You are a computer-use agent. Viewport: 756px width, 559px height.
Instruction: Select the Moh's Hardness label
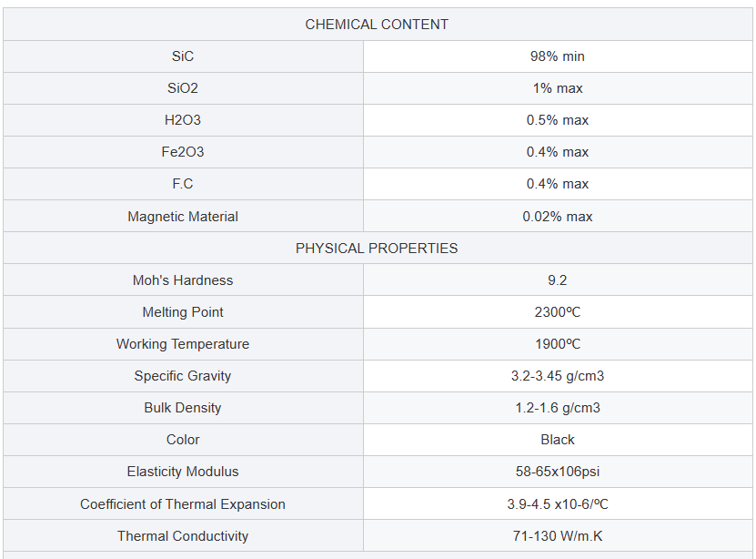pos(183,280)
